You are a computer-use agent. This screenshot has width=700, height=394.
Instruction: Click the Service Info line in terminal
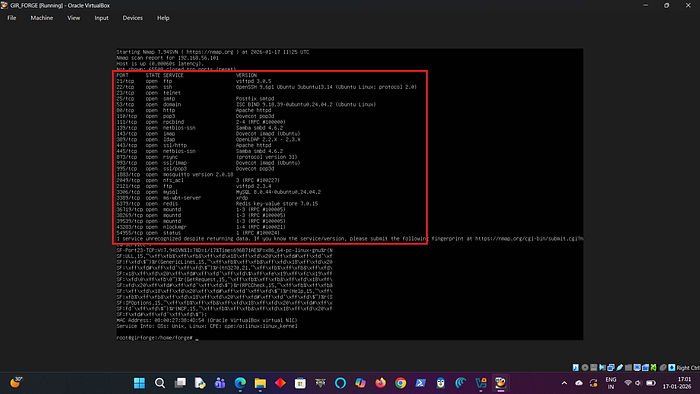pos(207,326)
